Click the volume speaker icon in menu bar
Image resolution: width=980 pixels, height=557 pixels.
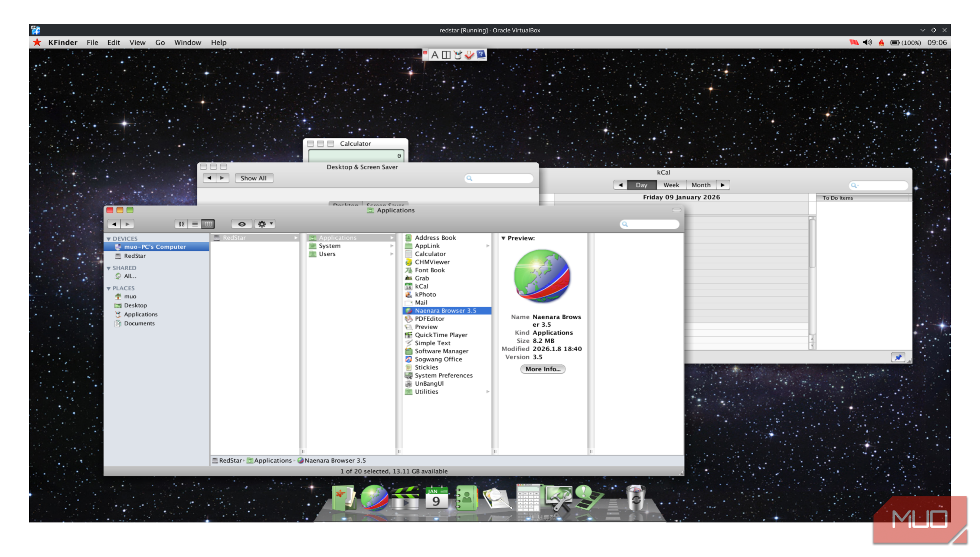867,42
